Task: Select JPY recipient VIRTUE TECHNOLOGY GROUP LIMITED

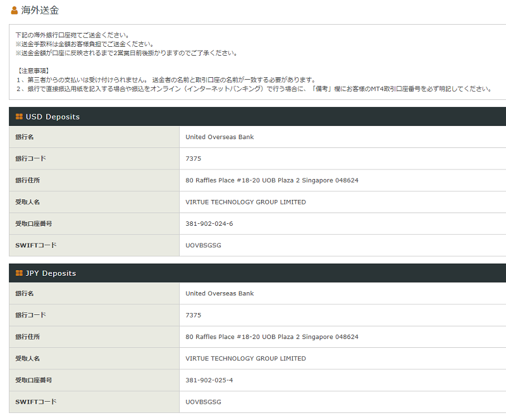Action: click(x=245, y=359)
